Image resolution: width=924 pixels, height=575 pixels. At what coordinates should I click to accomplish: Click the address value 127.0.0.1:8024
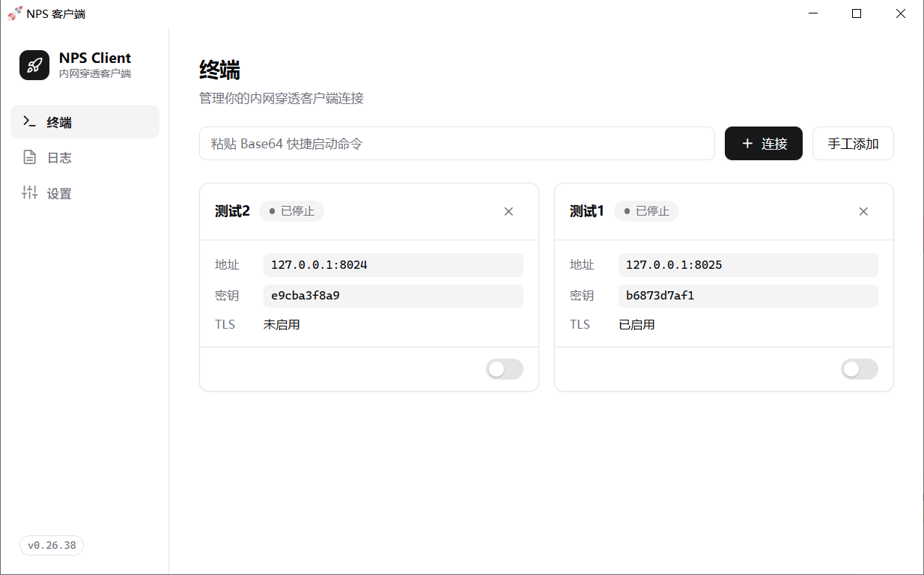(393, 265)
